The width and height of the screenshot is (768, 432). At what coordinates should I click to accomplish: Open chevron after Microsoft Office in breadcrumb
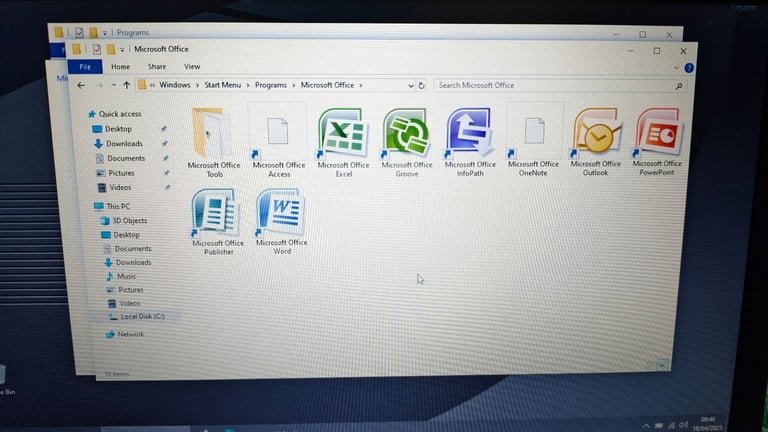point(361,85)
